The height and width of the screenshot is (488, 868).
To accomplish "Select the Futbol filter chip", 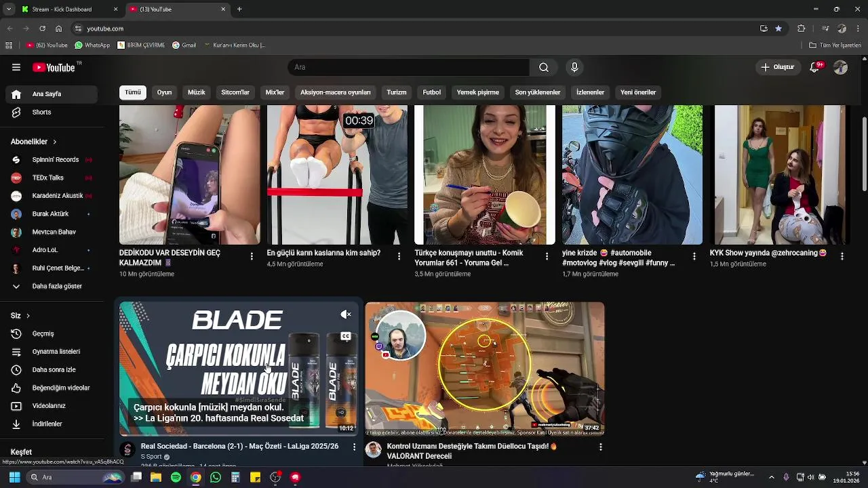I will (432, 92).
